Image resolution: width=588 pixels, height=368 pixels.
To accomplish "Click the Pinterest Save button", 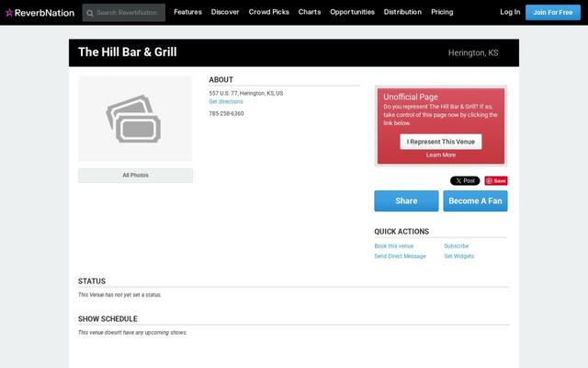I will (496, 181).
